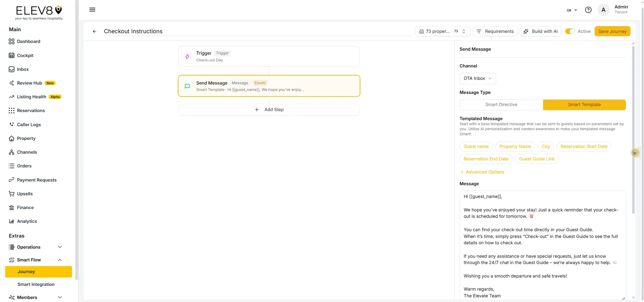644x302 pixels.
Task: Click the Review Hub sparkle icon
Action: point(11,83)
